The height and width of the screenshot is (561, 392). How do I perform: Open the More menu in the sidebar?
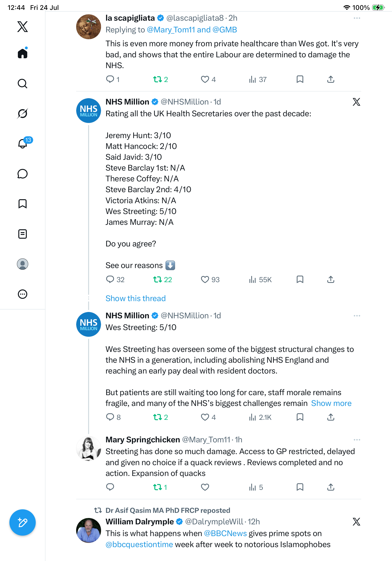click(23, 294)
